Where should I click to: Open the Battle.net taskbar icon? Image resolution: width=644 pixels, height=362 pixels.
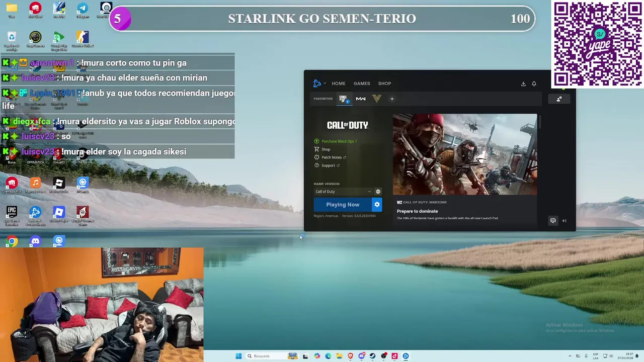pyautogui.click(x=406, y=356)
